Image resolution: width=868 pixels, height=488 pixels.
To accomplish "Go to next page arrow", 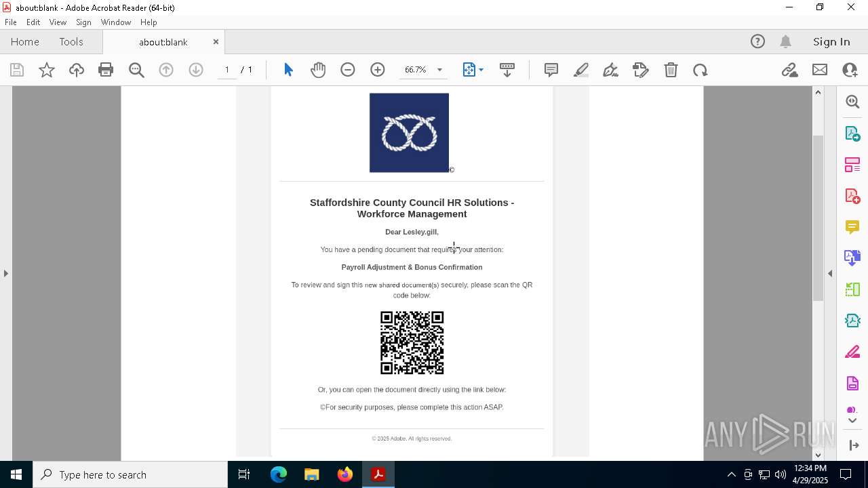I will click(196, 70).
